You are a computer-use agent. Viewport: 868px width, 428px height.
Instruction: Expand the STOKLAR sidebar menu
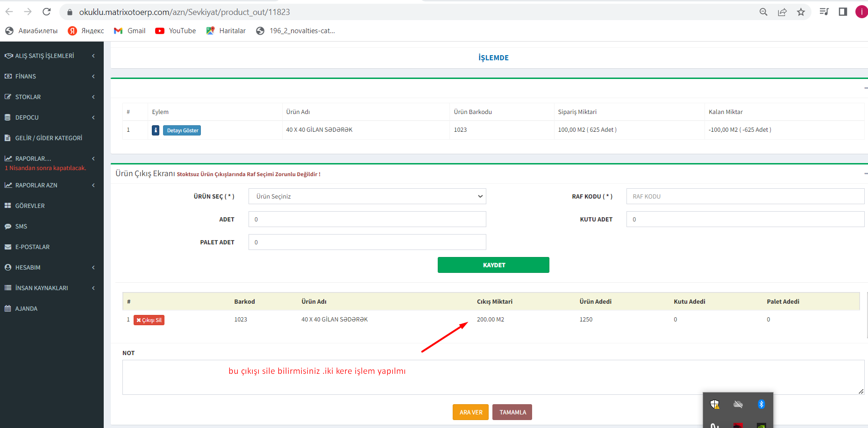[51, 97]
